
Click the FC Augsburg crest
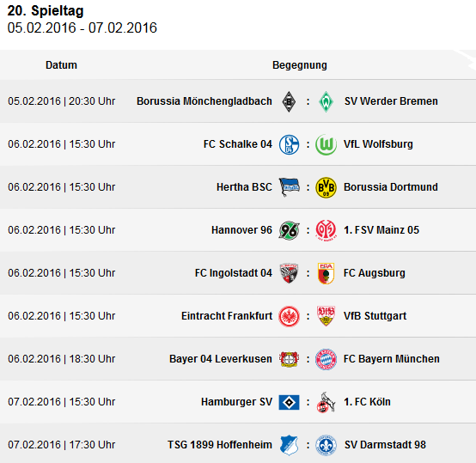(326, 273)
